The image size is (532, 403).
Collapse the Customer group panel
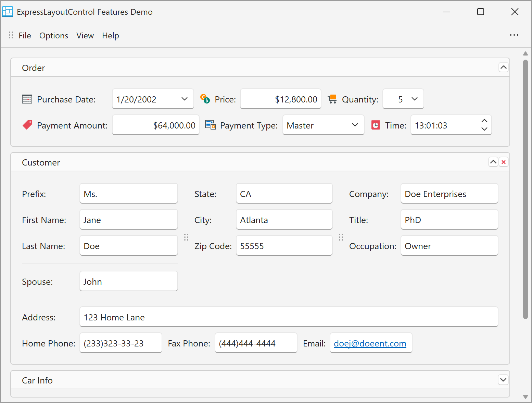tap(493, 162)
